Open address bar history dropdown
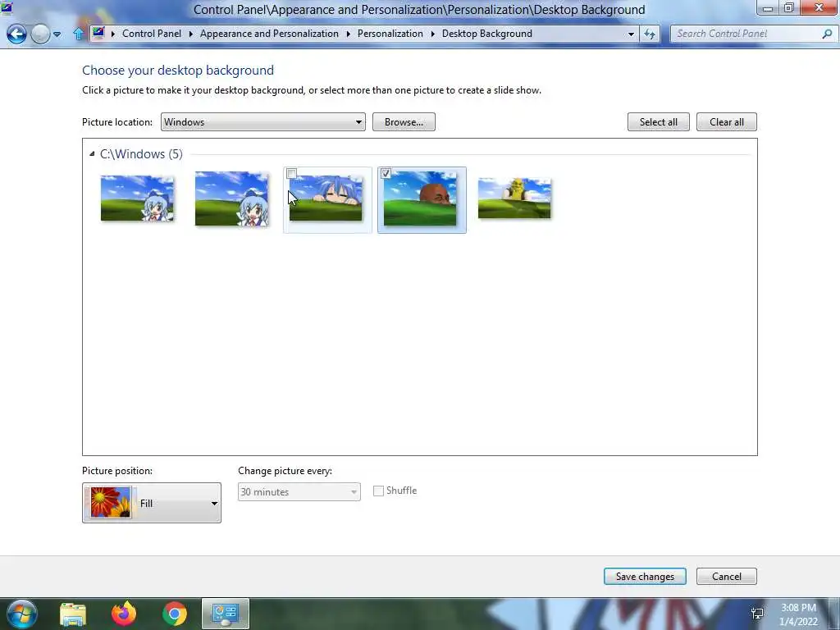Screen dimensions: 840x630 (x=631, y=34)
